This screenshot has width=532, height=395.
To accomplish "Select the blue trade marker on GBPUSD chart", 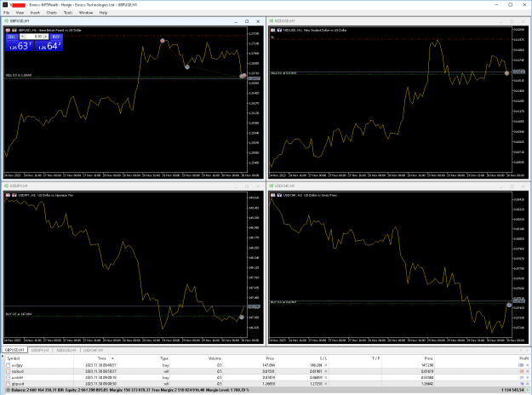I will coord(187,67).
